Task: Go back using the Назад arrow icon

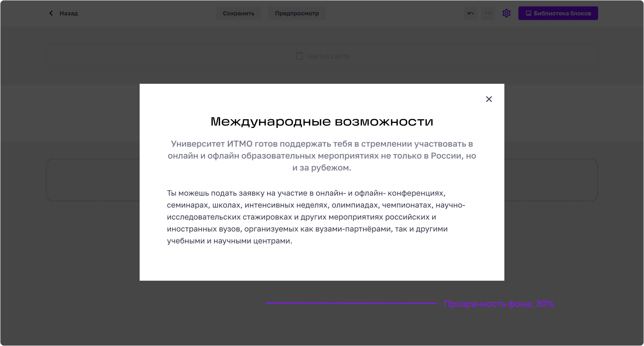Action: (x=51, y=13)
